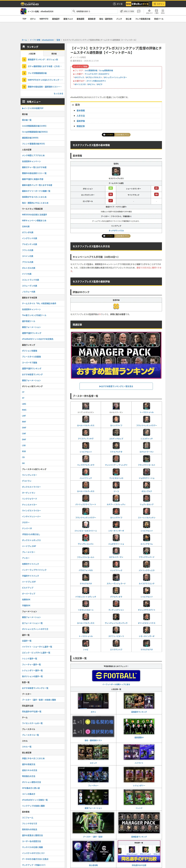Open the リュディガルシア manager icon

point(146,498)
